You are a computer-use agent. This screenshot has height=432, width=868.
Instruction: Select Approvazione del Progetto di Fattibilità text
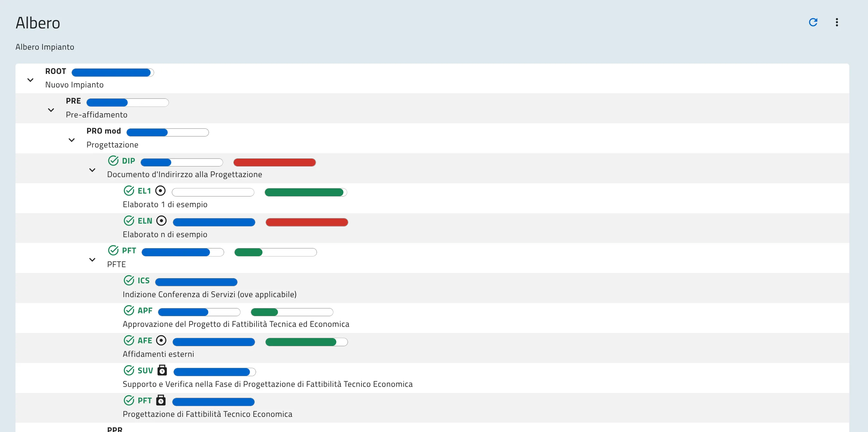coord(236,324)
